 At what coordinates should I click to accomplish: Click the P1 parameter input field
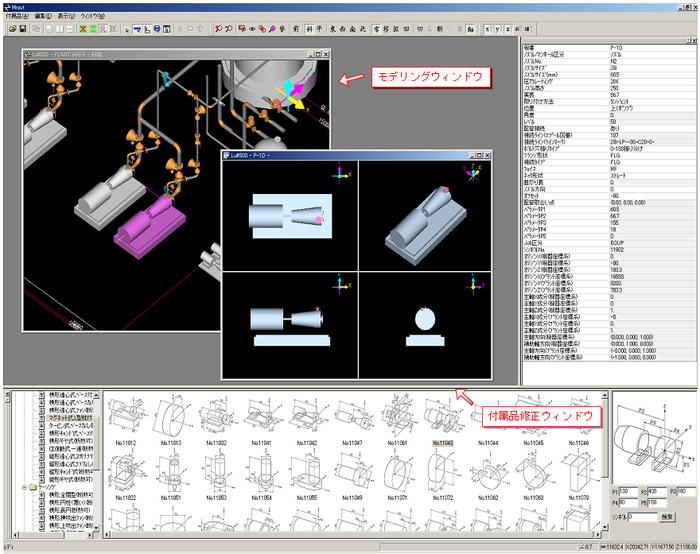tap(626, 491)
